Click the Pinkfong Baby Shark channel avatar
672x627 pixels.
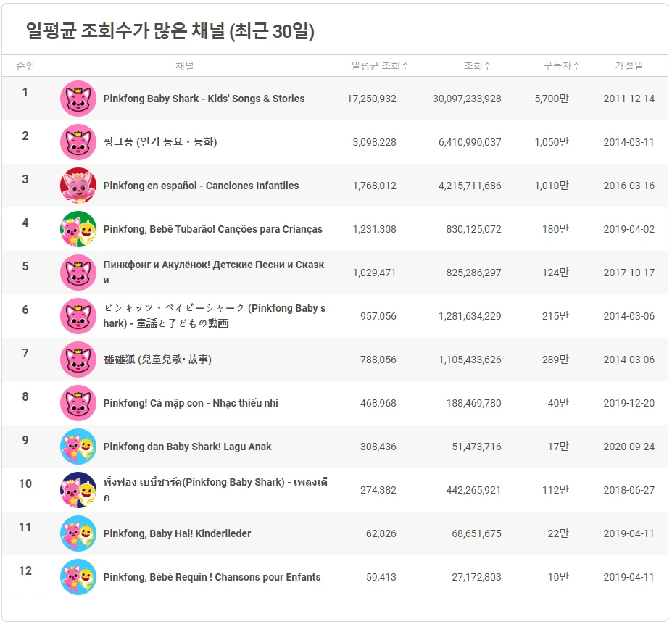(78, 98)
